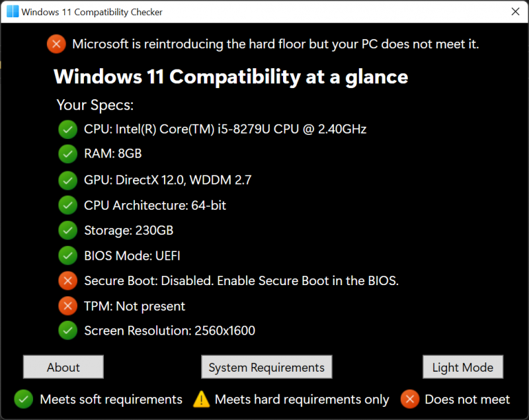Click the green check 'Meets soft requirements' legend icon
Viewport: 529px width, 420px height.
coord(24,399)
